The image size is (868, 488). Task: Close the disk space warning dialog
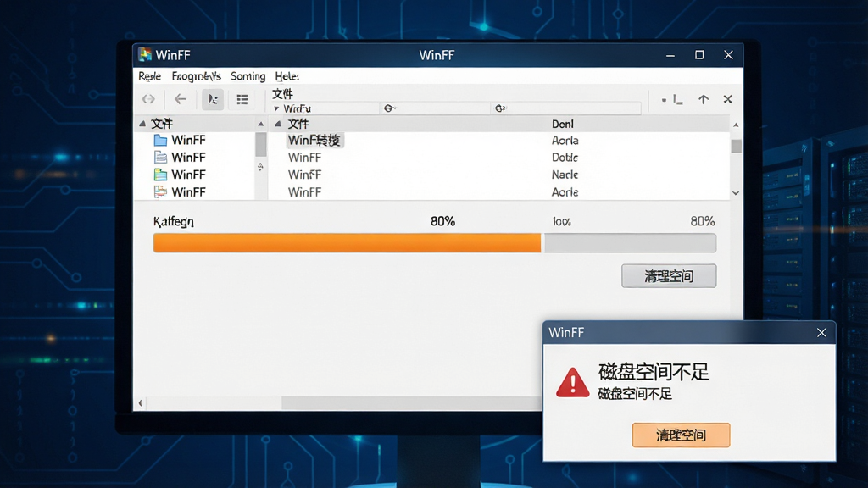821,332
